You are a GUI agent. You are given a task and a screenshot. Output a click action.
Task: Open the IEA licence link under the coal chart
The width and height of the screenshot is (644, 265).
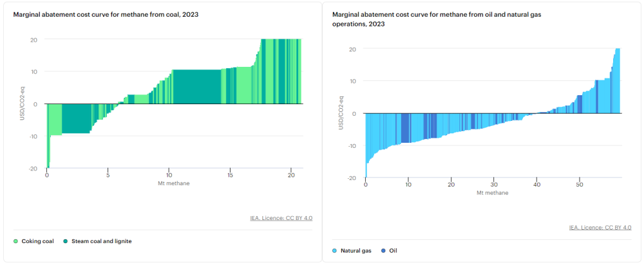pos(281,218)
